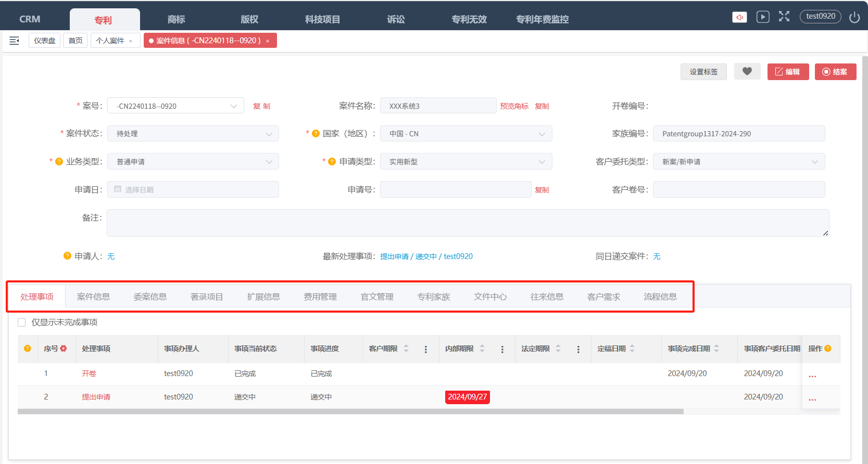The height and width of the screenshot is (464, 868).
Task: Open the 国家（地区） dropdown
Action: (466, 134)
